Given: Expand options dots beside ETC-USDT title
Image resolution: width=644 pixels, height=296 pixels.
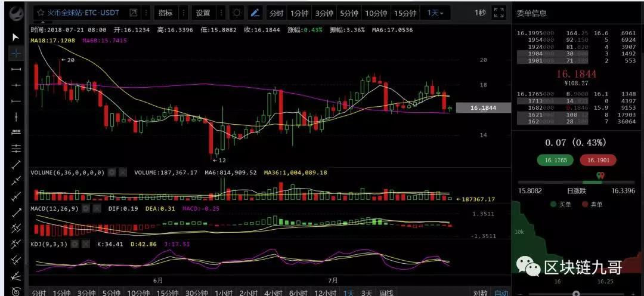Looking at the screenshot, I should click(x=145, y=13).
